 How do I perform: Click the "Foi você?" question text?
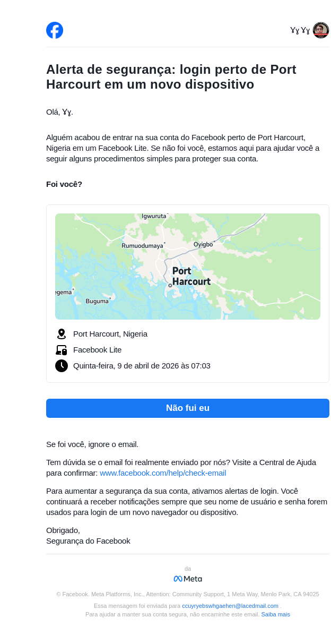pos(64,184)
